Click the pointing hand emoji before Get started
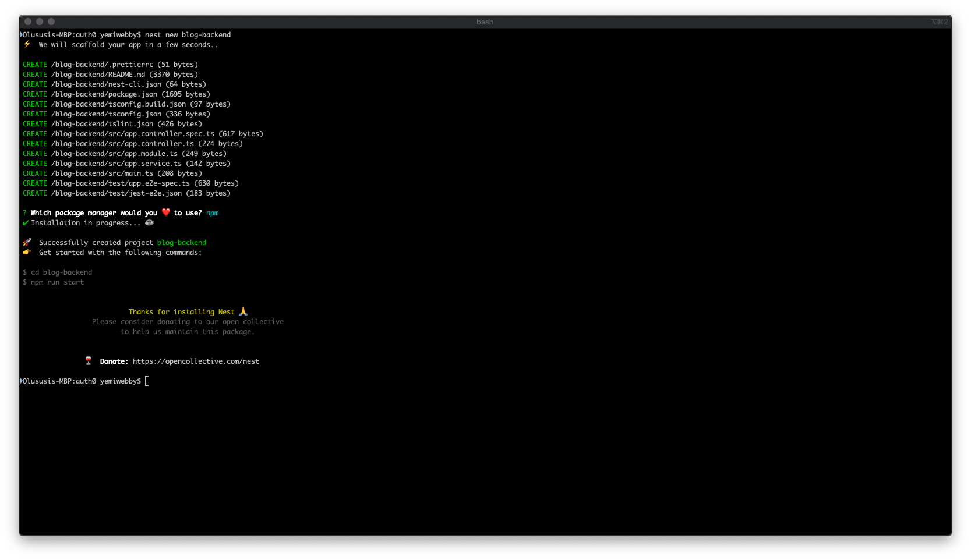971x560 pixels. coord(27,252)
